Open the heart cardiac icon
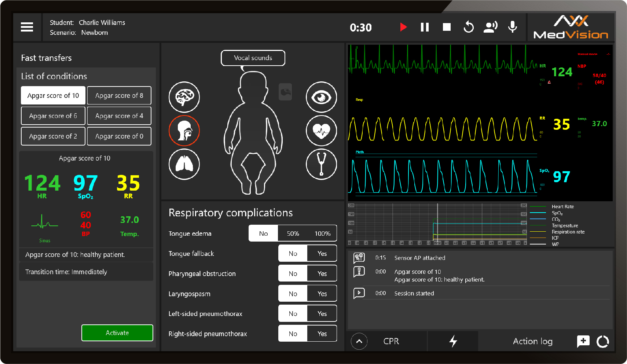This screenshot has height=364, width=627. 321,130
